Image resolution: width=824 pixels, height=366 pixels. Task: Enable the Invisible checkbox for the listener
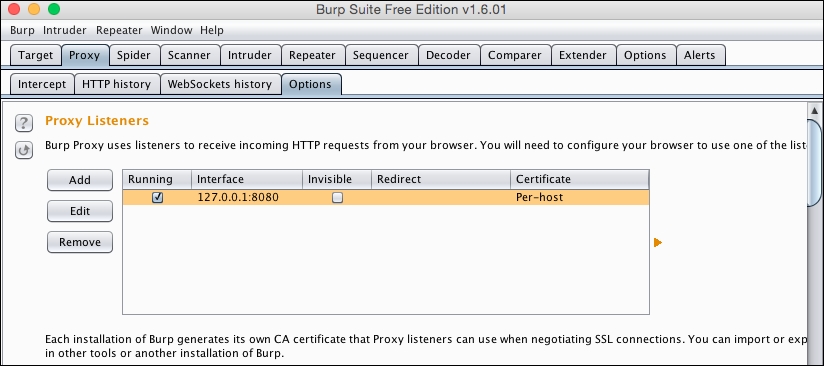337,197
